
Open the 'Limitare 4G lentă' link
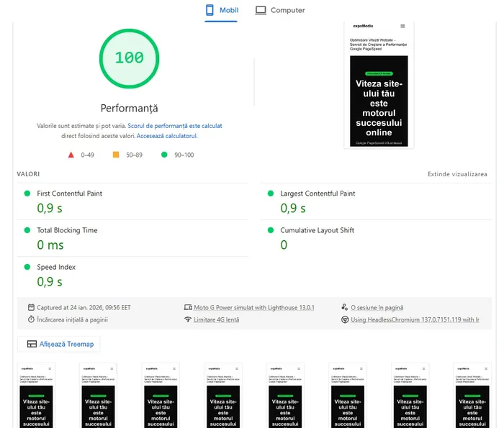216,320
